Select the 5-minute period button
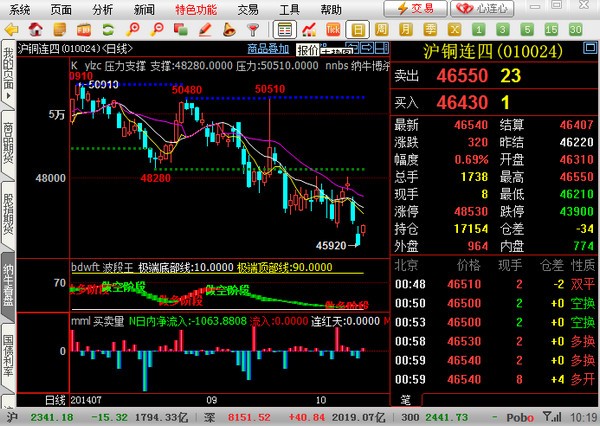Image resolution: width=600 pixels, height=426 pixels. (x=527, y=29)
